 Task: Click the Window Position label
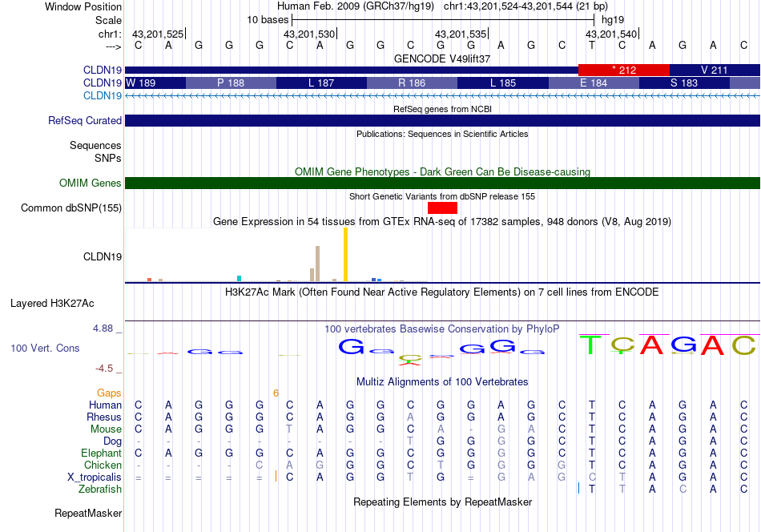(x=83, y=6)
